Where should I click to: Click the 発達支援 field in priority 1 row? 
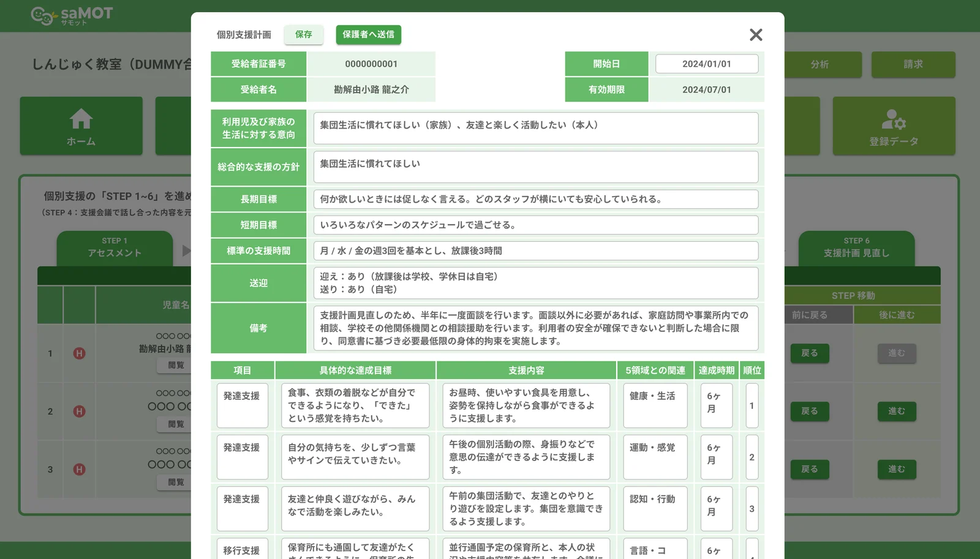point(243,405)
